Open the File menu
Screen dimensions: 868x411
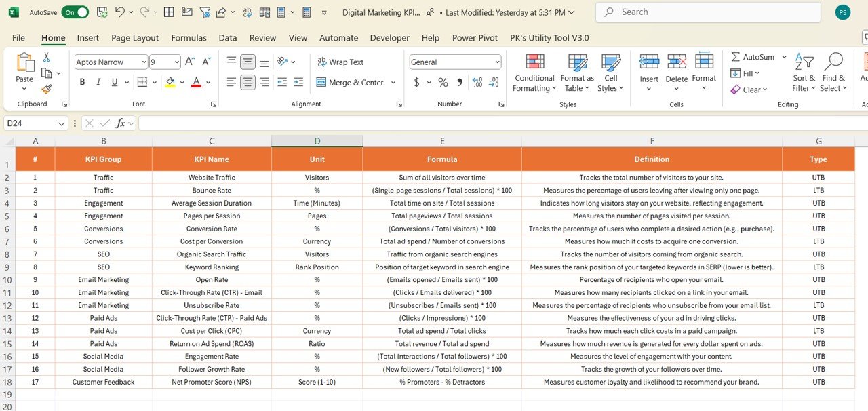[18, 38]
